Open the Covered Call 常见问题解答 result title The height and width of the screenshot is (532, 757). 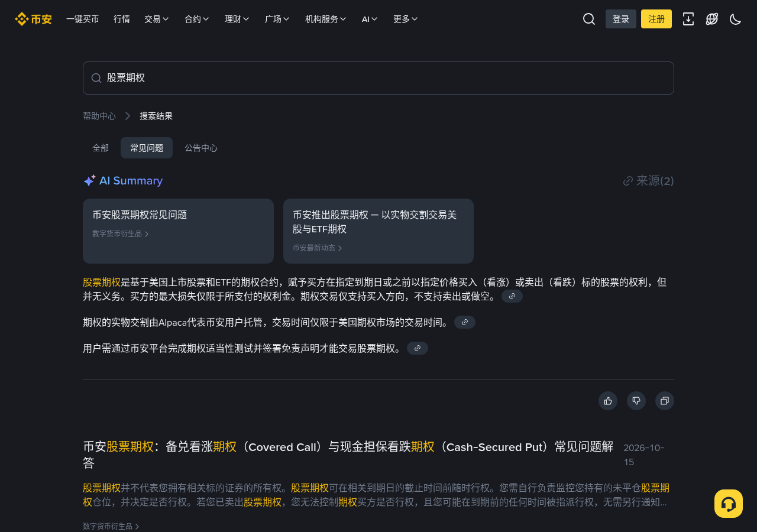click(x=348, y=455)
